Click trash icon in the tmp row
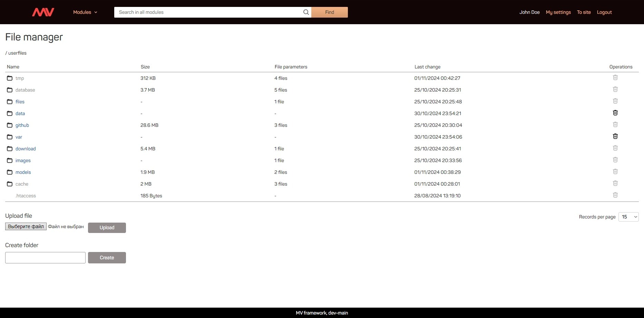Screen dimensions: 644x318 (615, 78)
